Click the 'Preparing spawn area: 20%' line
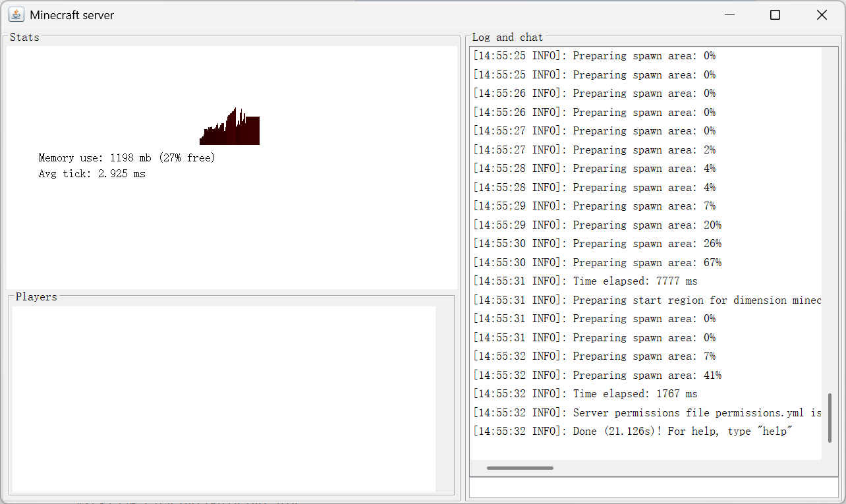This screenshot has height=504, width=846. click(x=597, y=225)
